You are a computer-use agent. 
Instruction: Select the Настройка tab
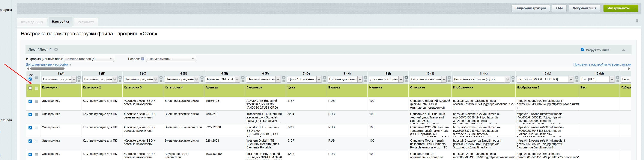pos(60,22)
